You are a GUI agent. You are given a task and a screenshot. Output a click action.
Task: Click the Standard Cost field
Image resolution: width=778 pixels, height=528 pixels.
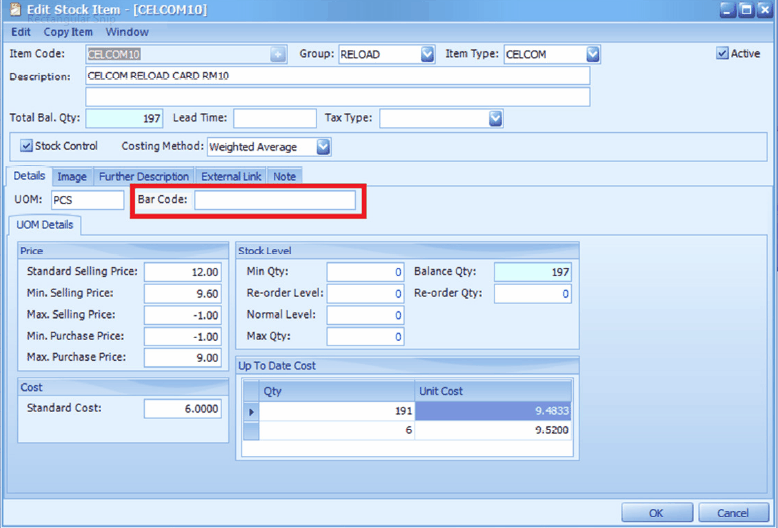(x=183, y=409)
